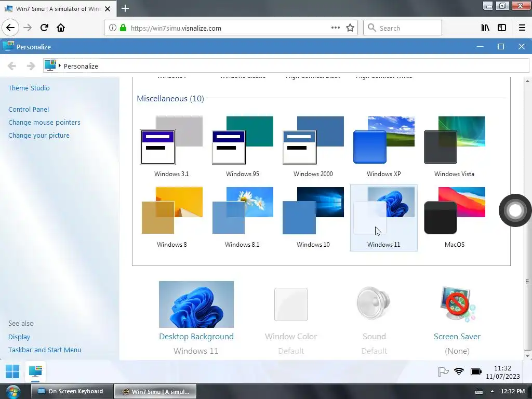This screenshot has width=532, height=399.
Task: Reload the browser page
Action: tap(44, 28)
